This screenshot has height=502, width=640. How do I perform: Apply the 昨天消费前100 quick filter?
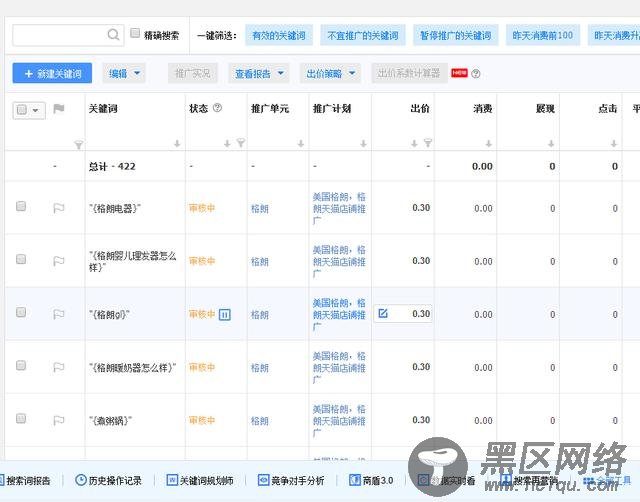coord(543,36)
